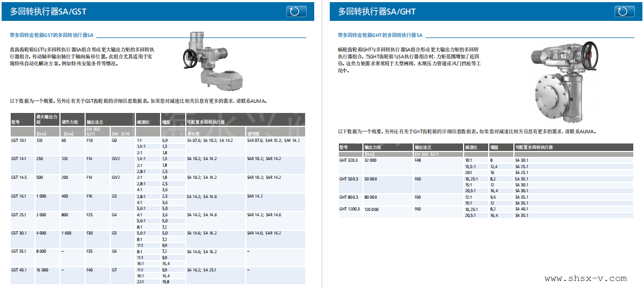The image size is (644, 288).
Task: Click the 减速比 column header in GHT table
Action: tap(471, 147)
